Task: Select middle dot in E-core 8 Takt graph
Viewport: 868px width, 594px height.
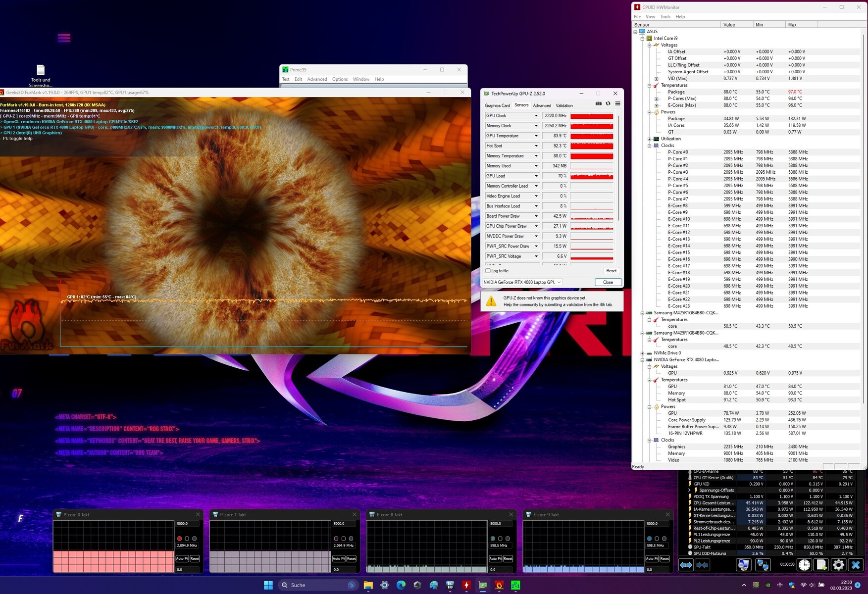Action: tap(500, 539)
